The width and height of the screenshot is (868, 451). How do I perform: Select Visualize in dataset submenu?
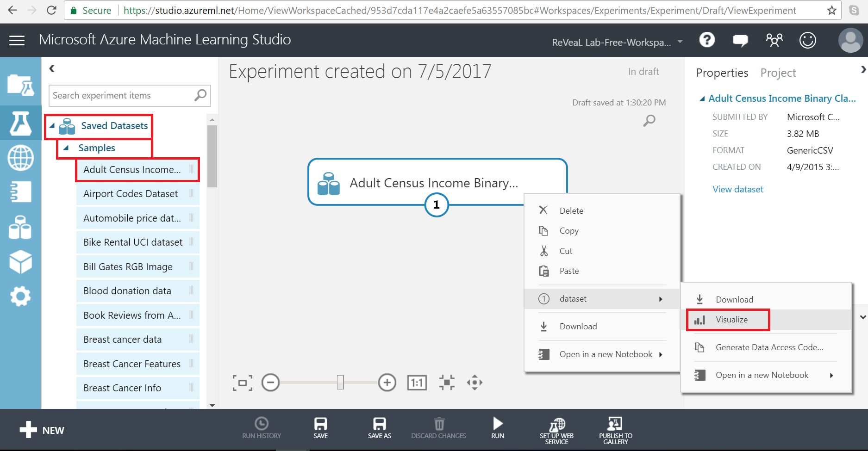pyautogui.click(x=766, y=320)
